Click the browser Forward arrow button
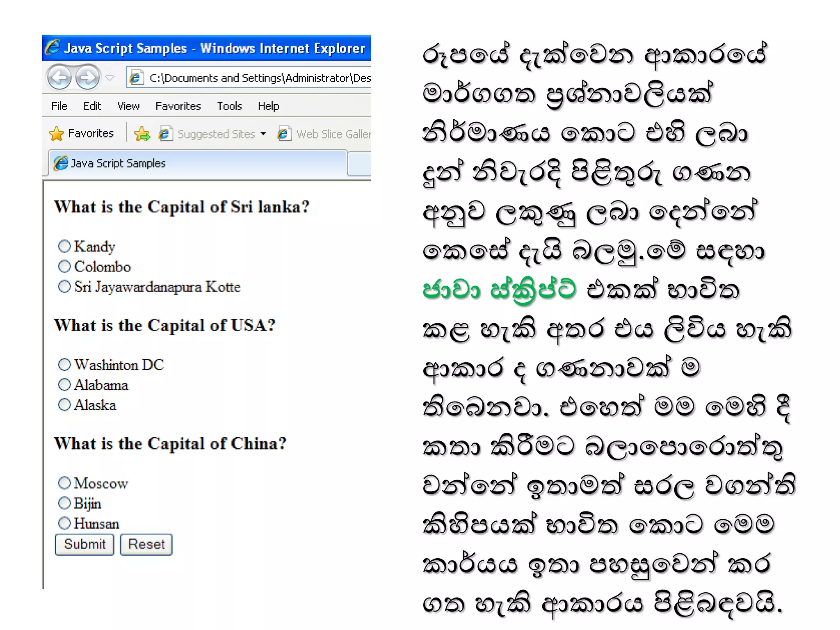 [x=87, y=77]
